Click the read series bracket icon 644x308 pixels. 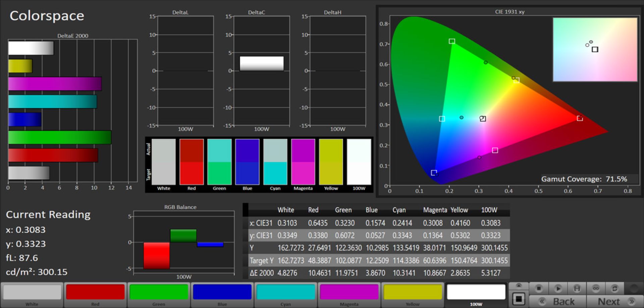(x=577, y=288)
